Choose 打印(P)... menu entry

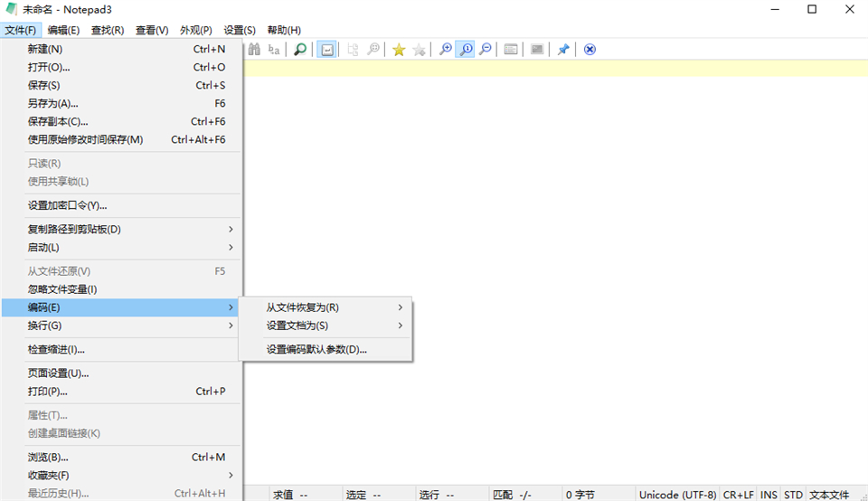coord(122,392)
